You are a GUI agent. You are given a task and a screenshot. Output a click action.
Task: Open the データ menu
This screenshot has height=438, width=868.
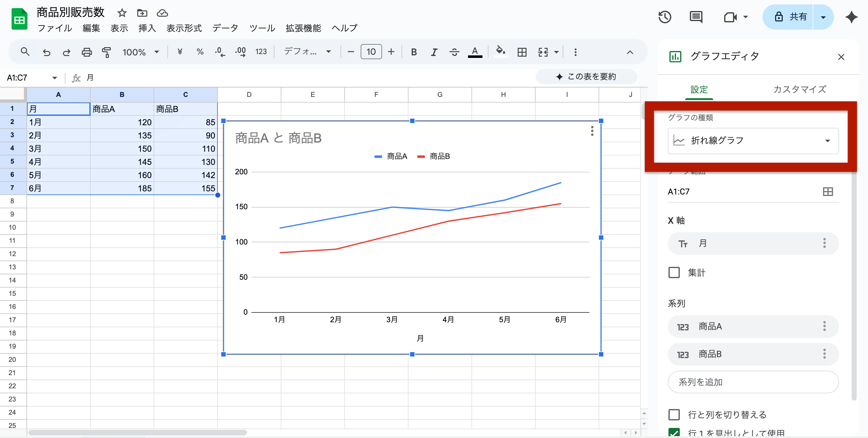tap(225, 28)
